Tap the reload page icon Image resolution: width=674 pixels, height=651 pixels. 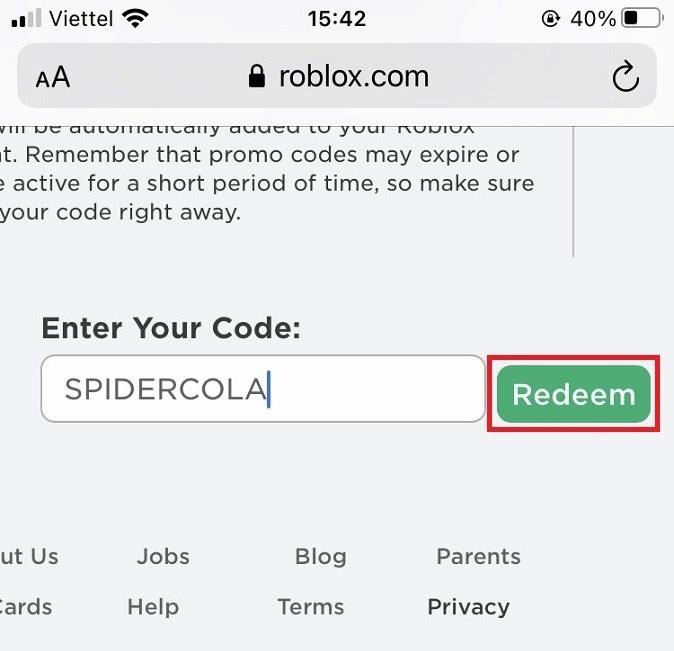coord(625,77)
